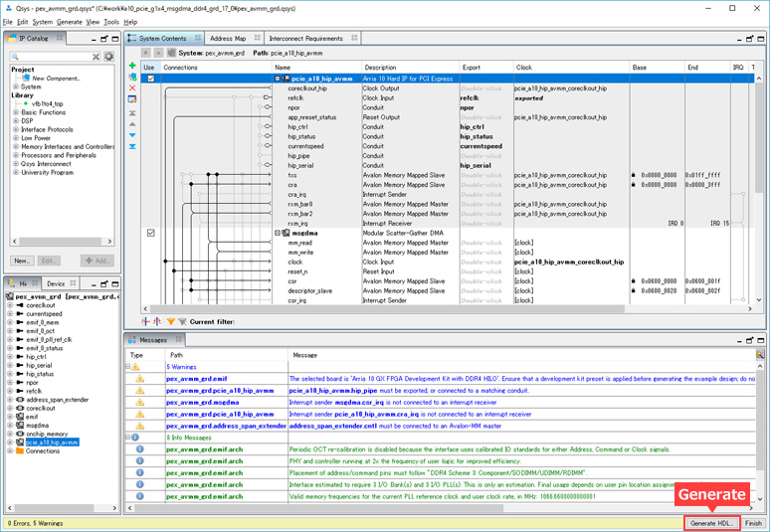Click the Edit... button in IP Catalog
The image size is (770, 532).
tap(48, 261)
